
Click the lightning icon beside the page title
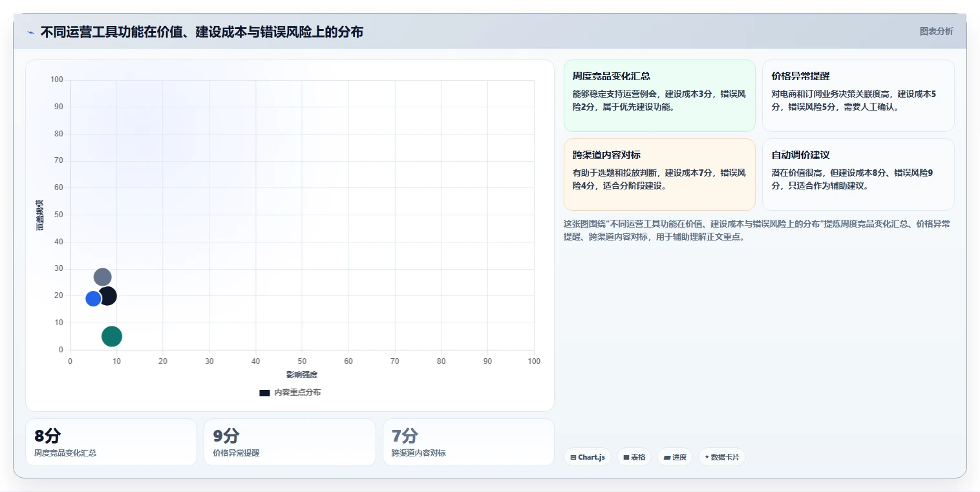click(30, 32)
